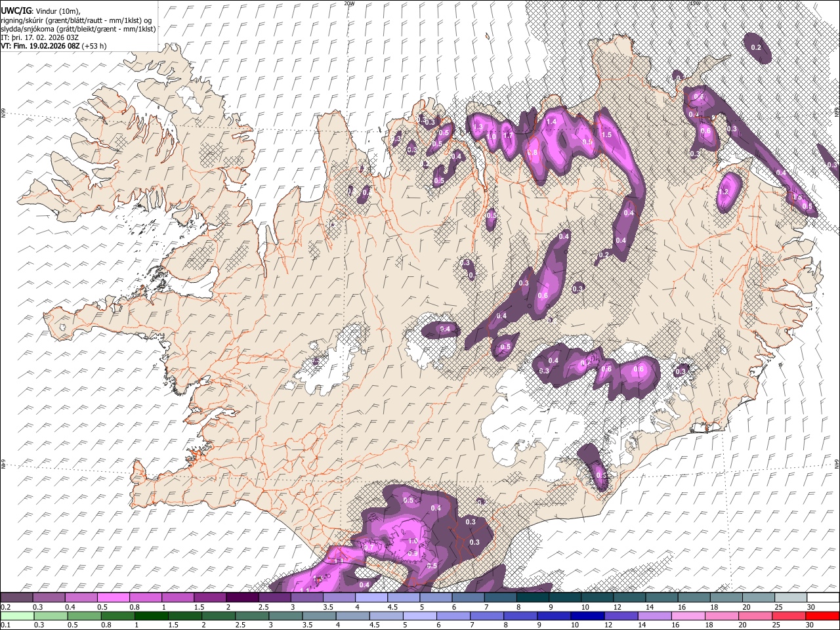
Task: Click the 25 label on the lower rain scale
Action: [x=777, y=625]
